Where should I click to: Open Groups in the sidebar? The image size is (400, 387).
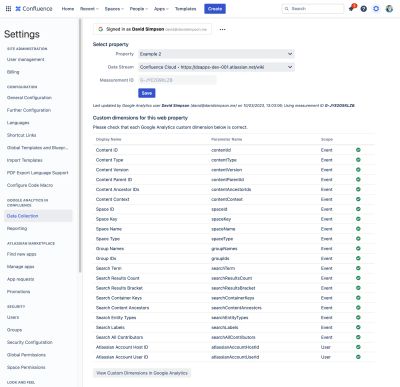tap(14, 330)
